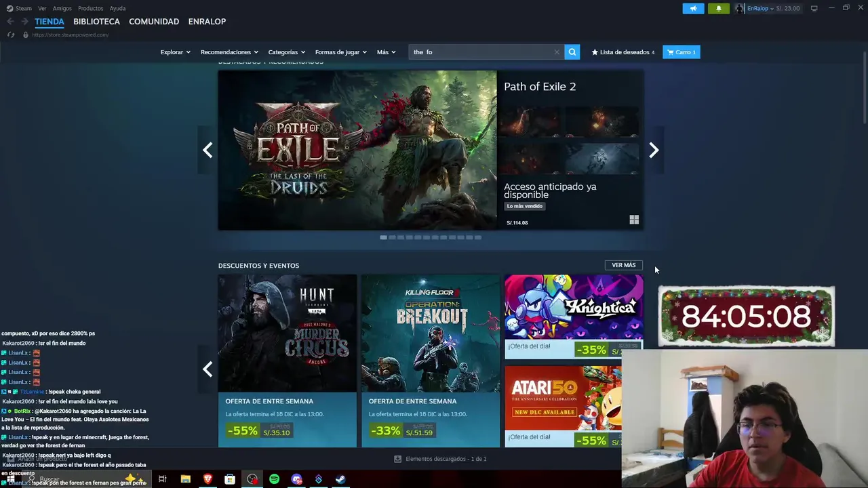
Task: Open the Knightica daily deal card
Action: pos(574,317)
